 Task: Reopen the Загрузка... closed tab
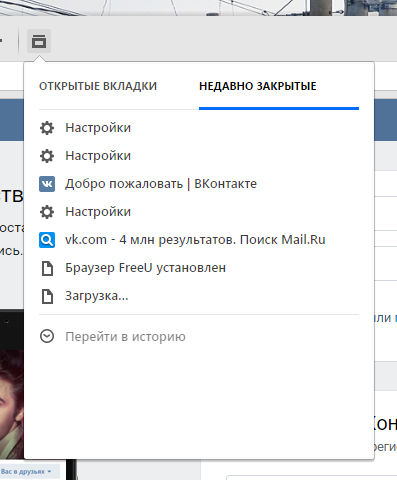tap(97, 296)
